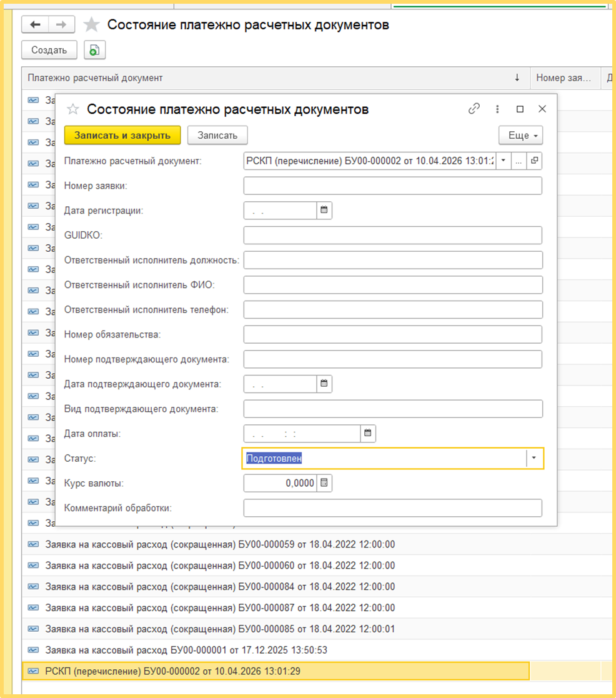Focus the Номер заявки input field
This screenshot has height=698, width=616.
(392, 186)
